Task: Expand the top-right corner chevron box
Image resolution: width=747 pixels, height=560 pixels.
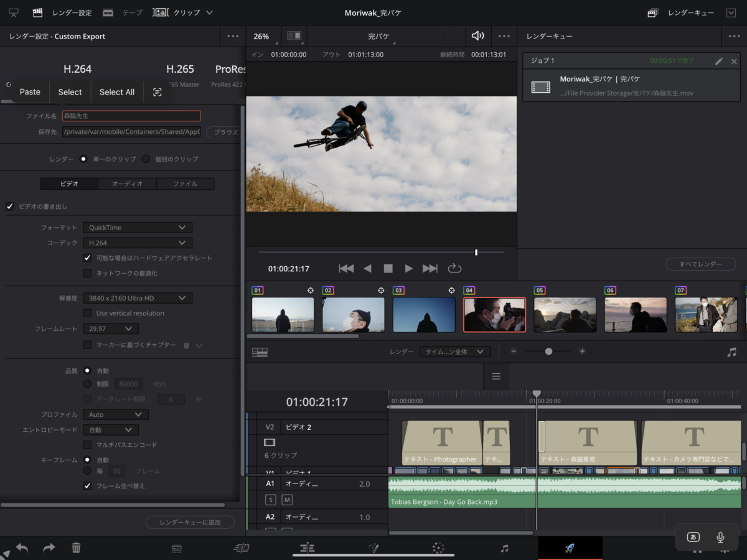Action: (731, 12)
